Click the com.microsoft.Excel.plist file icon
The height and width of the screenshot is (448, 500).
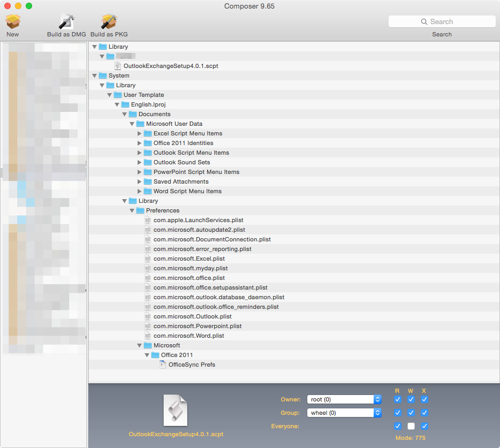coord(148,259)
